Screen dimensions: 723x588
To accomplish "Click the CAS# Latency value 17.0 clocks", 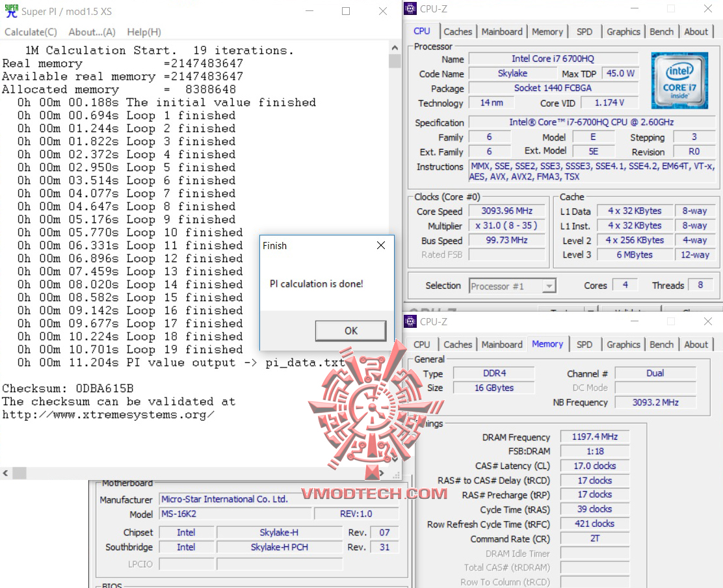I will [594, 466].
